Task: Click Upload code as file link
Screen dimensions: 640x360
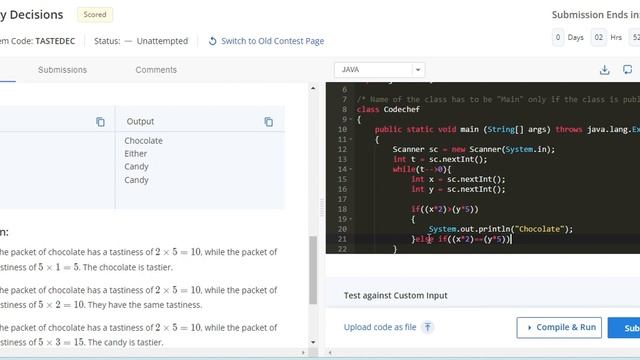Action: 380,327
